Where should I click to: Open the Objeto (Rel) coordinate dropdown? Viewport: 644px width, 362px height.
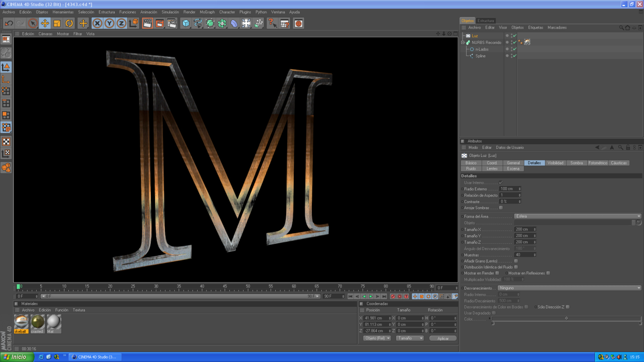pyautogui.click(x=377, y=338)
